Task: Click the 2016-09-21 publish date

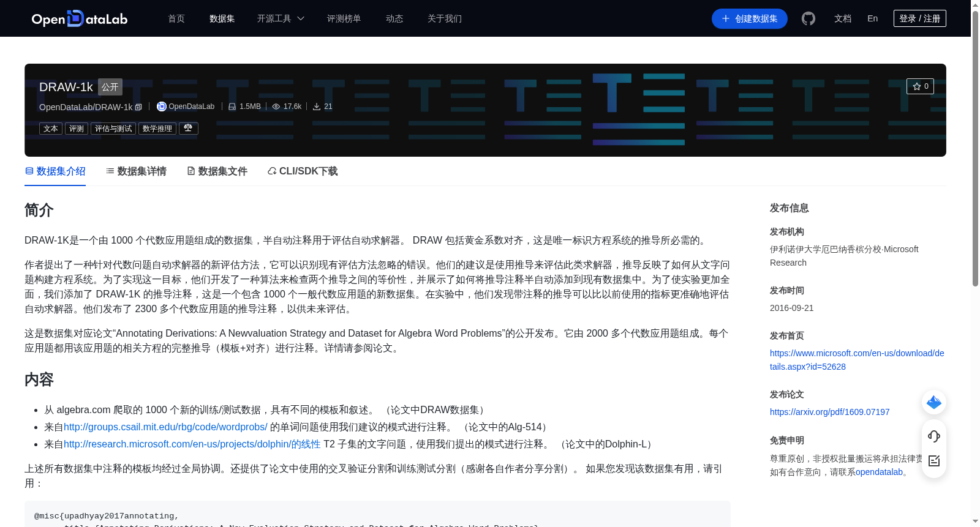Action: click(x=792, y=308)
